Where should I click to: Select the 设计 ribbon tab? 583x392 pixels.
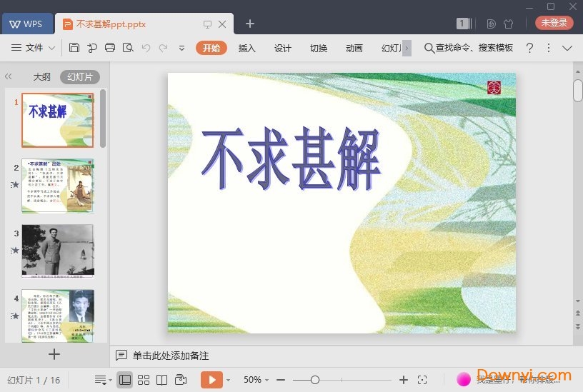(x=283, y=48)
